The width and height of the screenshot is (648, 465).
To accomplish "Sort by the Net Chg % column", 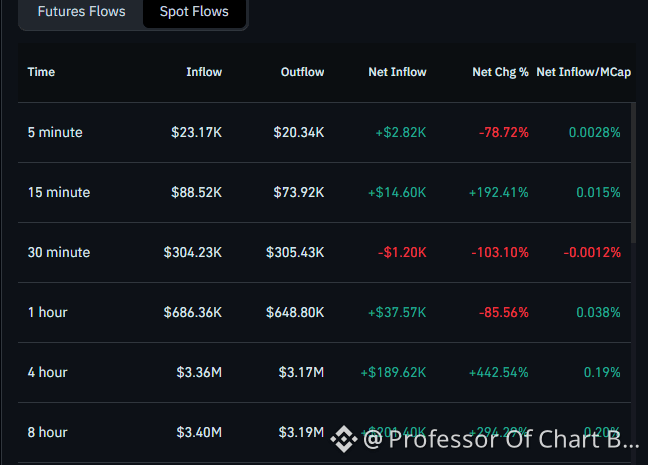I will click(500, 72).
